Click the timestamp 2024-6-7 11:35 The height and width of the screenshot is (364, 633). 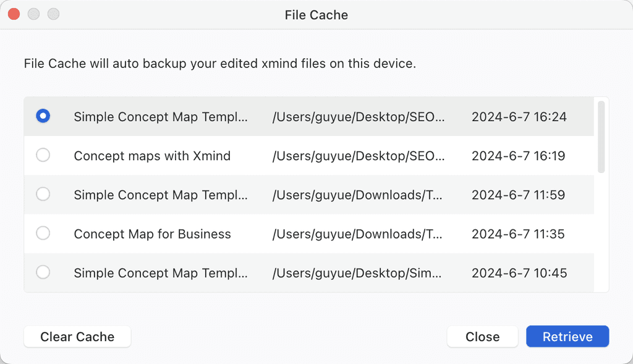pos(518,233)
